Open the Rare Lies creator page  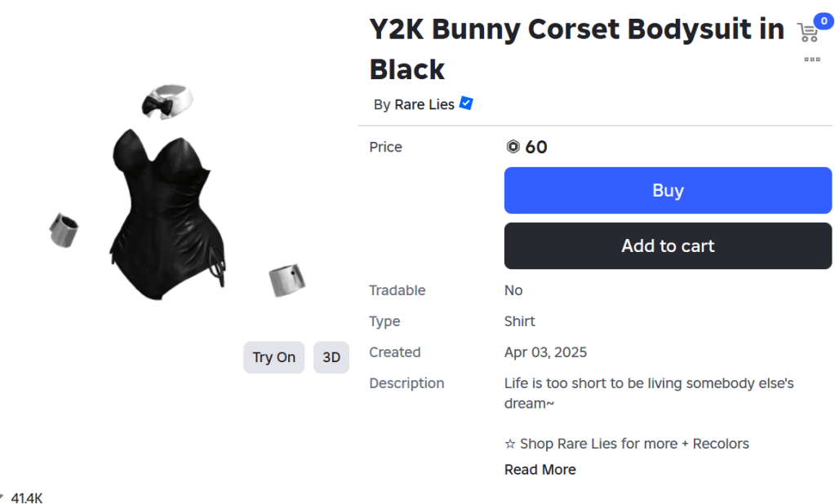tap(424, 104)
